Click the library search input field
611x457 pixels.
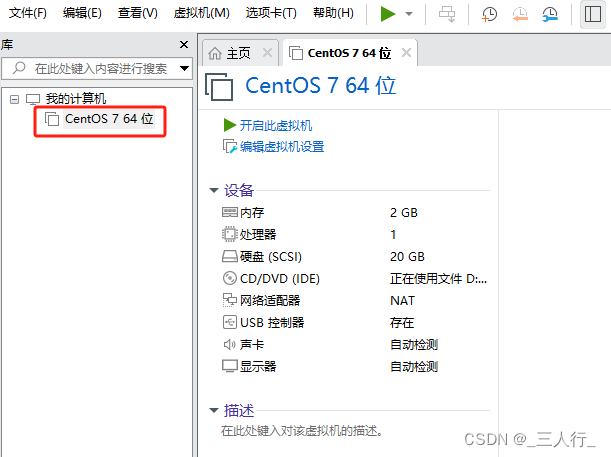click(97, 69)
